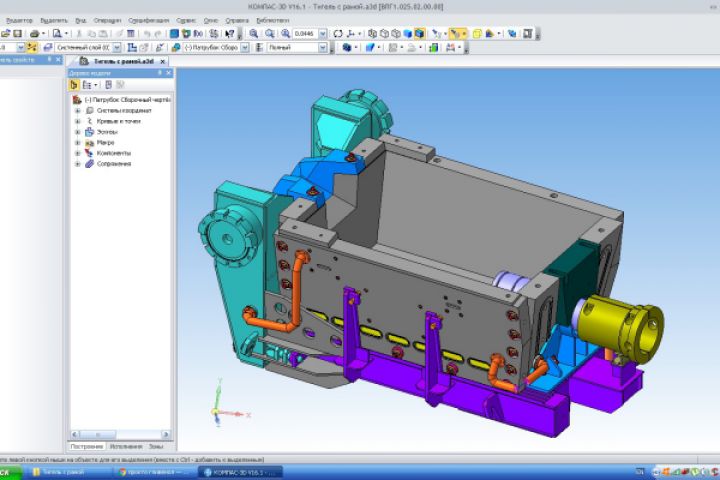Select the Эскизы label in model tree
The width and height of the screenshot is (720, 480).
pyautogui.click(x=107, y=132)
